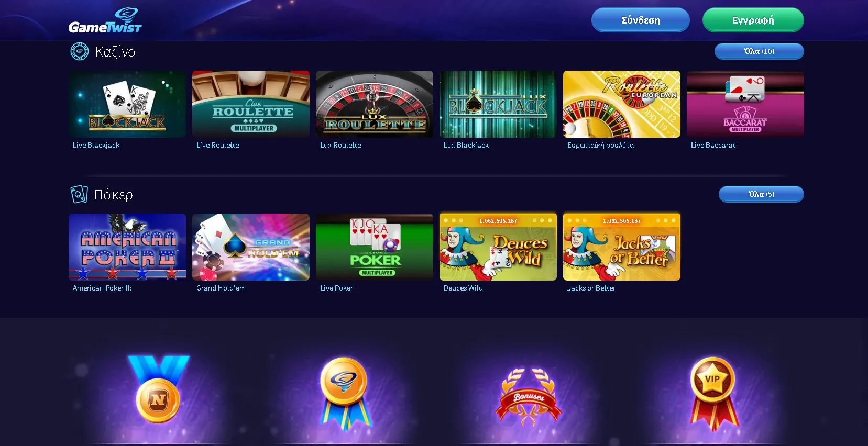The height and width of the screenshot is (446, 868).
Task: Show all poker games with Όλα (5)
Action: pyautogui.click(x=761, y=194)
